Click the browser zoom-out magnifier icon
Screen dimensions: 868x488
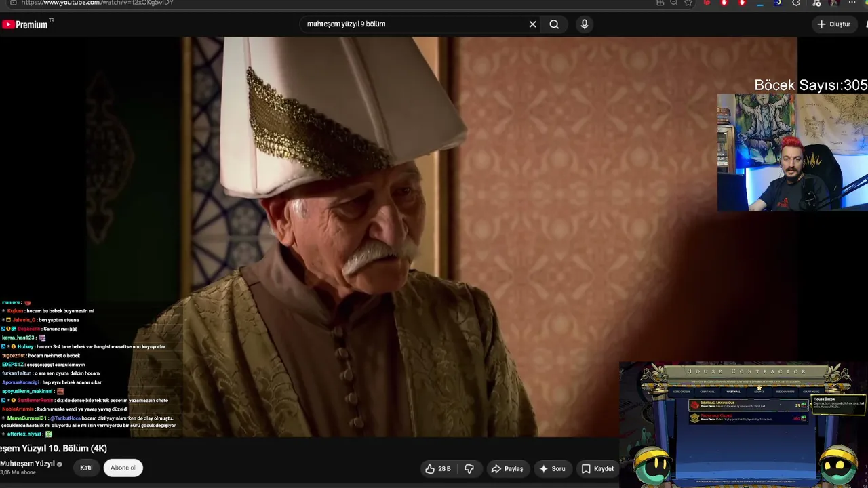(674, 3)
